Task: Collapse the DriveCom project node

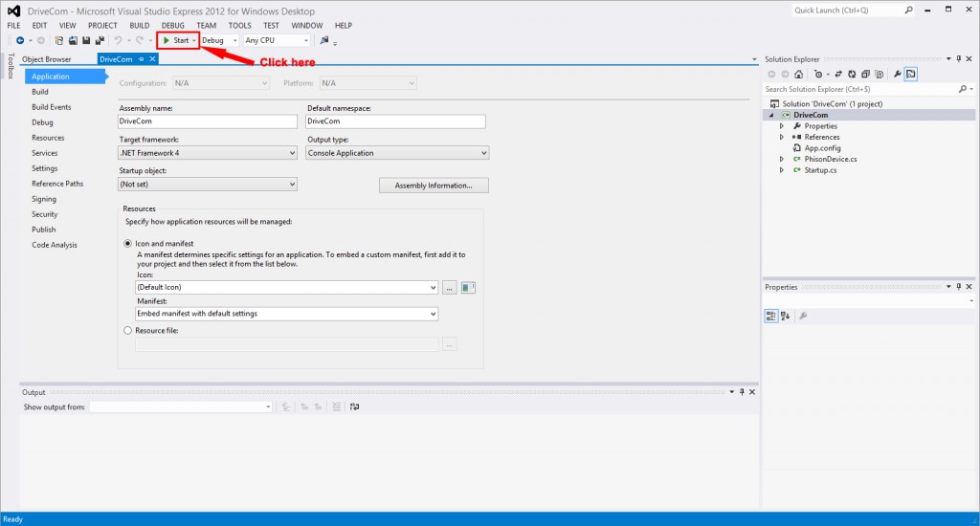Action: [771, 115]
